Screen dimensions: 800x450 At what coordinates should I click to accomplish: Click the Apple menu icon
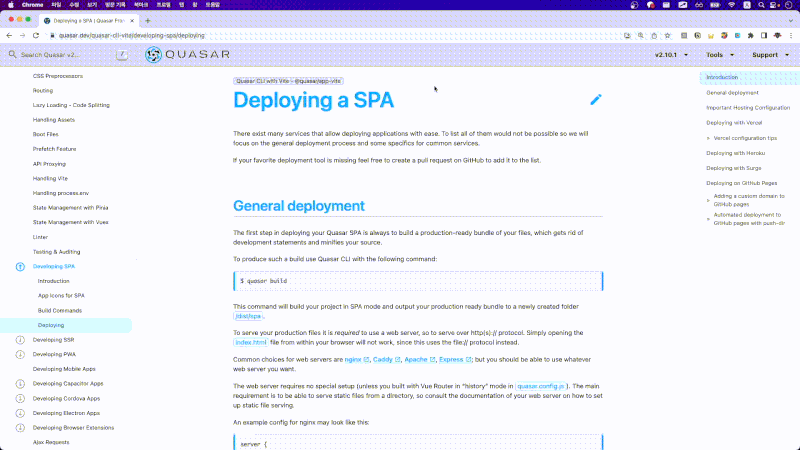[11, 5]
